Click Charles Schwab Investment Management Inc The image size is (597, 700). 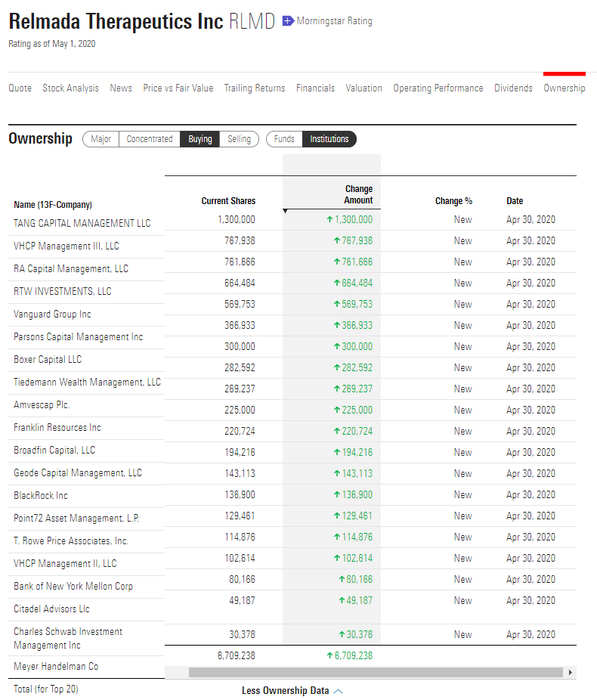pos(68,639)
